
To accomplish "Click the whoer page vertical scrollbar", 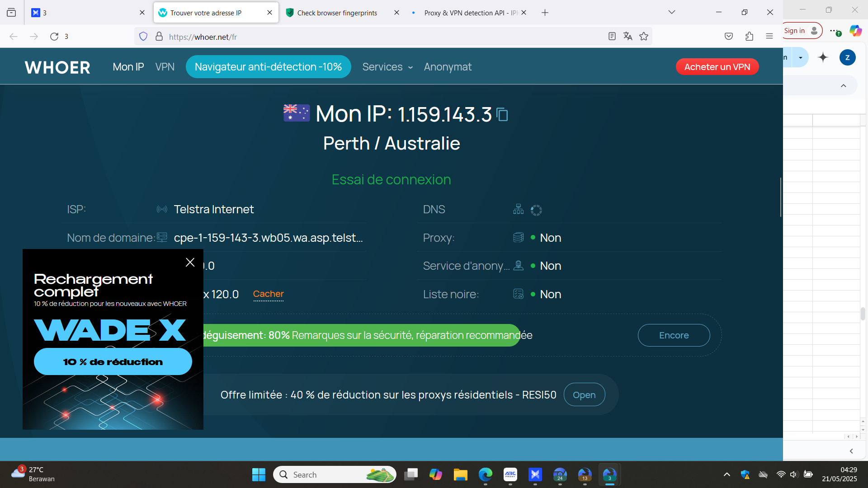I will click(781, 197).
